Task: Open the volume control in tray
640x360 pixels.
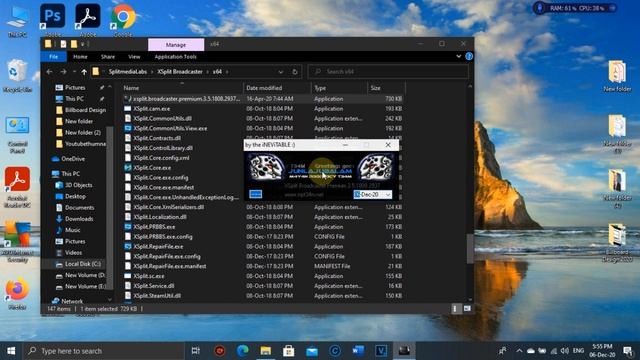Action: coord(564,351)
